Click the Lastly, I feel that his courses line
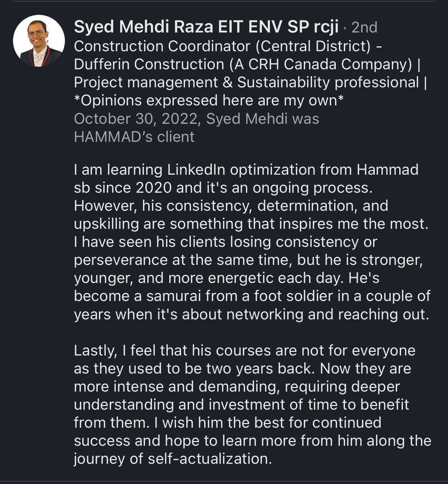This screenshot has height=484, width=448. pos(245,350)
